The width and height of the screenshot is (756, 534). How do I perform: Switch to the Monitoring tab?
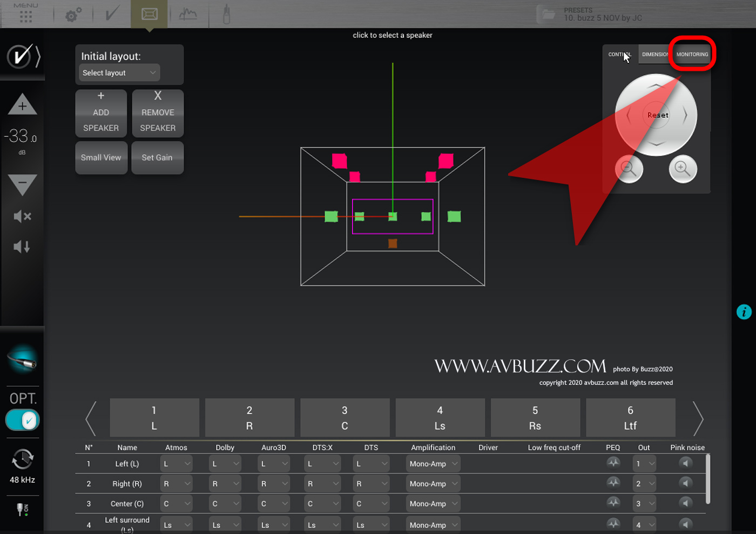point(692,54)
